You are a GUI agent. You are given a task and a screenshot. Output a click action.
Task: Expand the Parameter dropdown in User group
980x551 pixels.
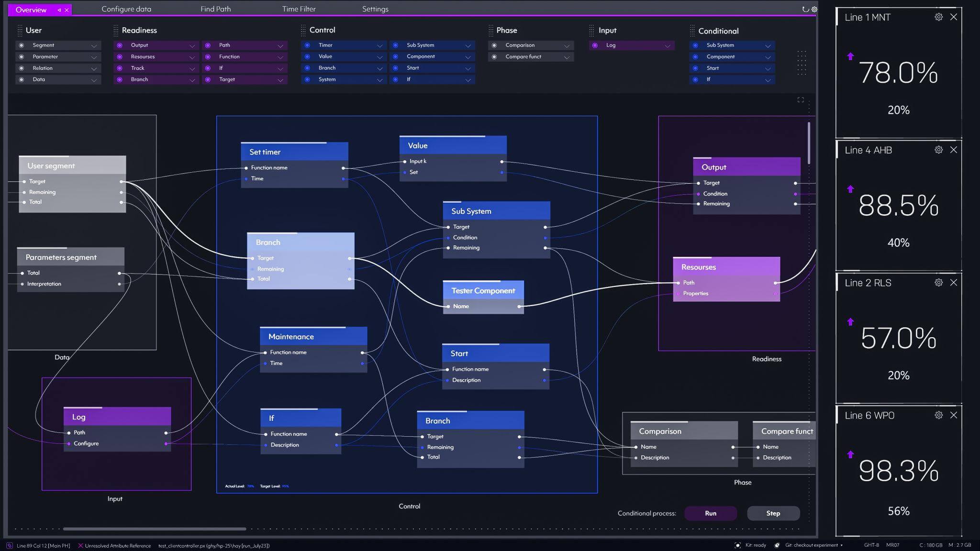pos(94,57)
